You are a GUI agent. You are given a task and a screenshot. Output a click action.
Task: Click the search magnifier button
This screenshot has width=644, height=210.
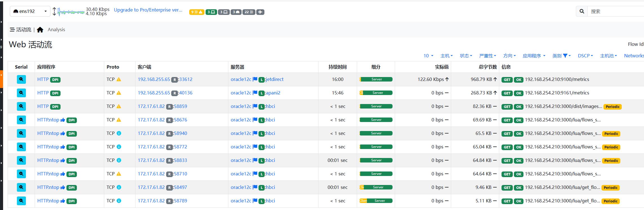click(582, 11)
